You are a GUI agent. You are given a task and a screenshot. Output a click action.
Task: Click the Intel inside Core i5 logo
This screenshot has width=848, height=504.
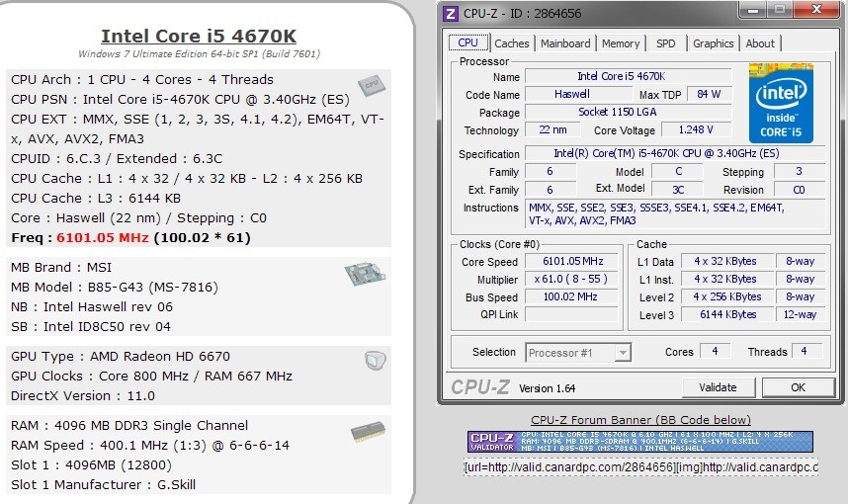click(781, 104)
